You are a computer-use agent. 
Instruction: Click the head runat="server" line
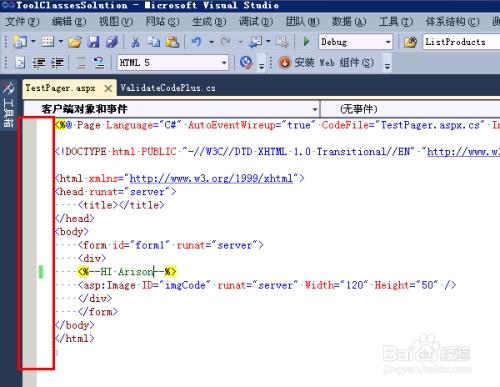(x=116, y=192)
